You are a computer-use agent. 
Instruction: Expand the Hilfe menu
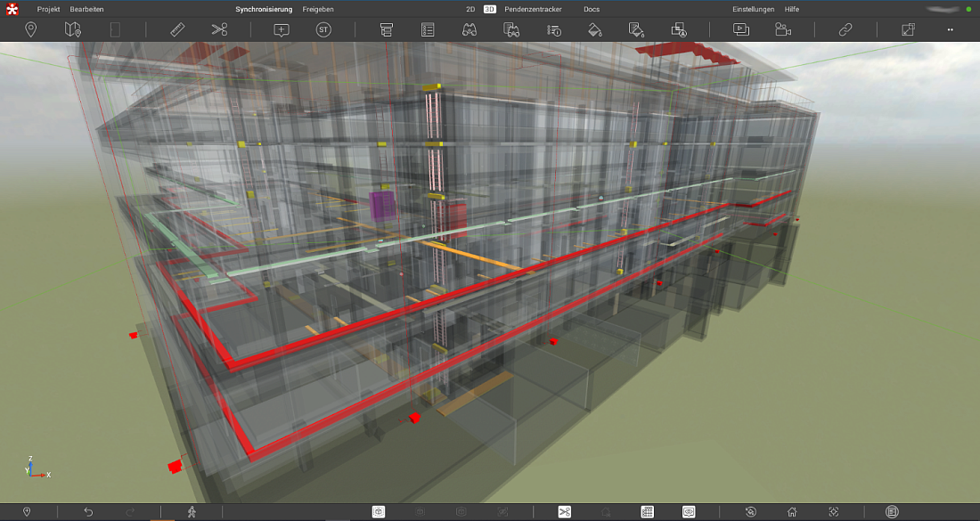[x=791, y=9]
